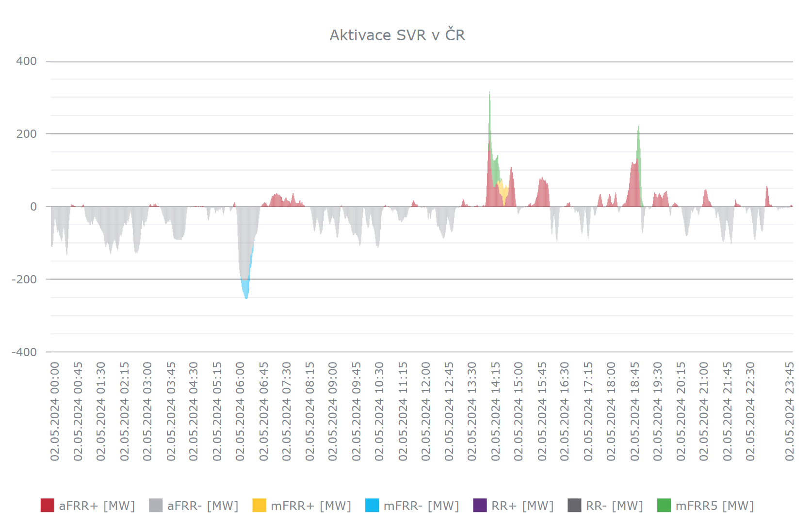Click the red aFRR+ hump near 15:45

click(x=543, y=194)
